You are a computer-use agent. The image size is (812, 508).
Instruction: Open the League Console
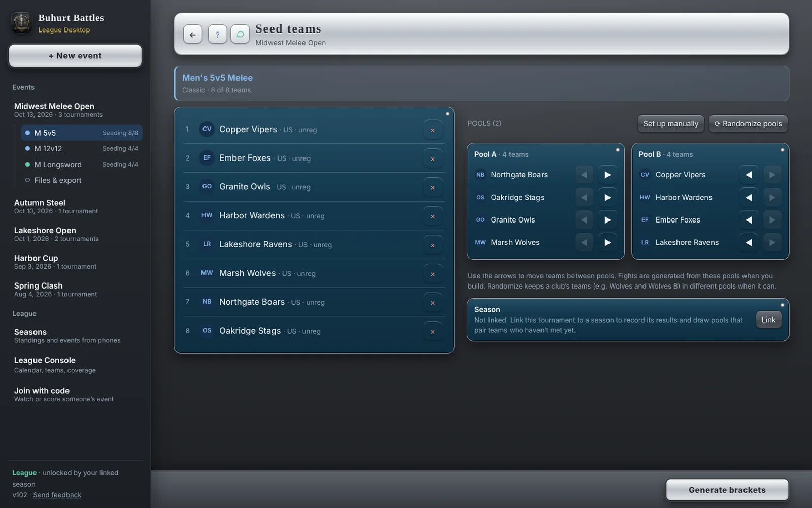76,365
